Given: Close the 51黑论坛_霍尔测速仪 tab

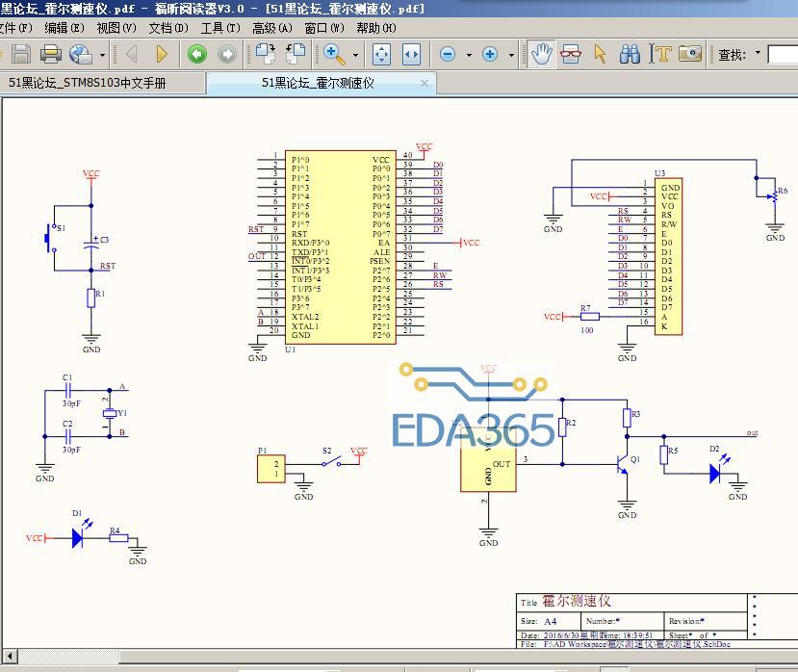Looking at the screenshot, I should 424,83.
